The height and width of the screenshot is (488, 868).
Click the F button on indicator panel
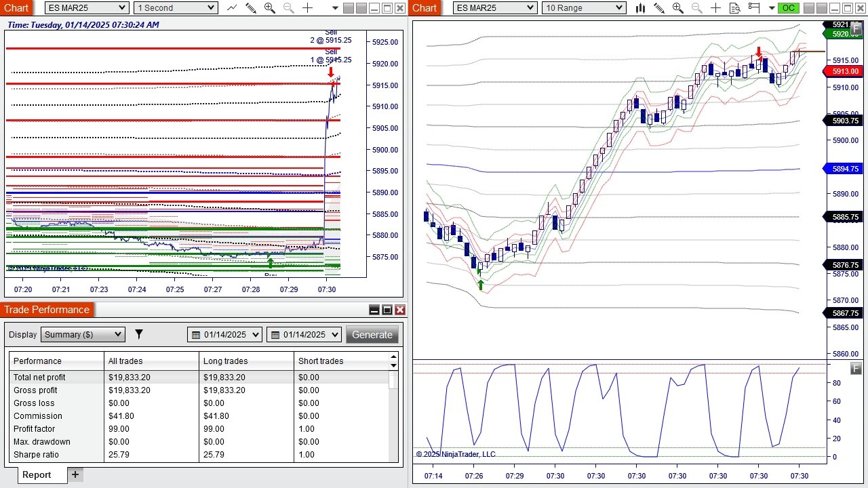[x=856, y=369]
